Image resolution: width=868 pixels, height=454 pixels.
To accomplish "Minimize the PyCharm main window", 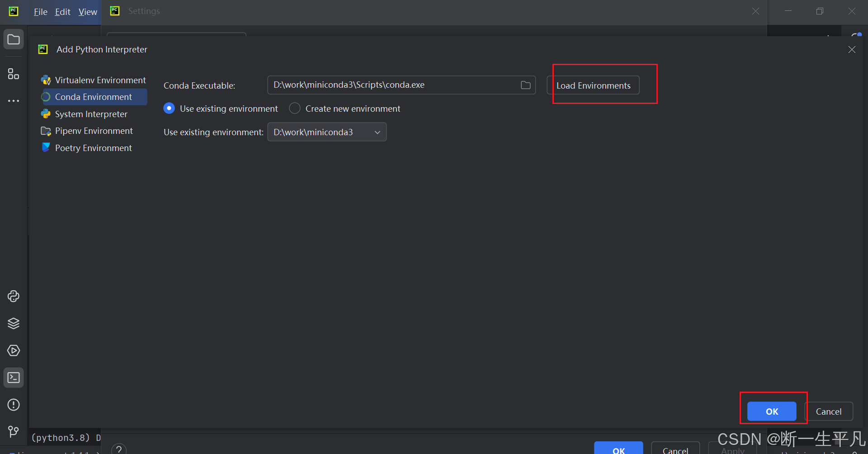I will click(788, 11).
